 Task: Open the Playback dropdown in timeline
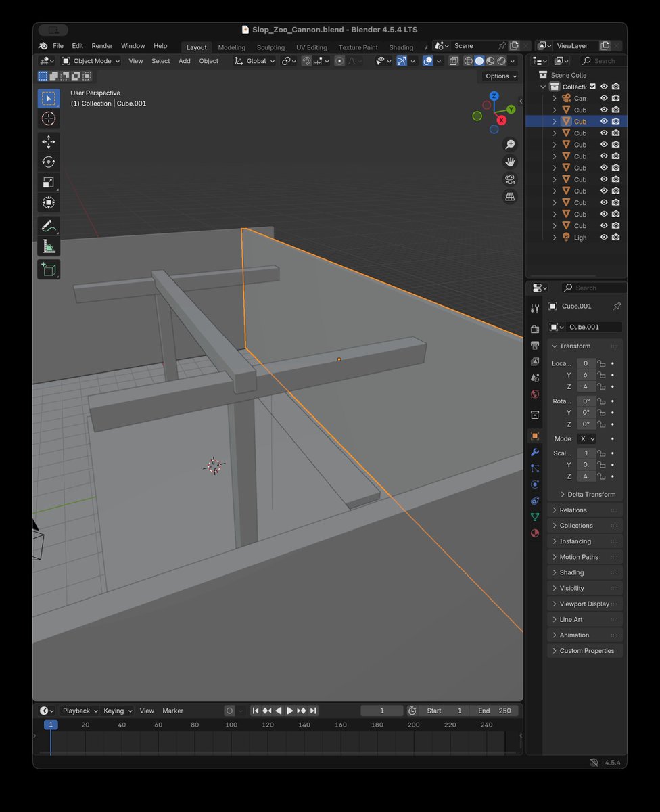[x=80, y=710]
